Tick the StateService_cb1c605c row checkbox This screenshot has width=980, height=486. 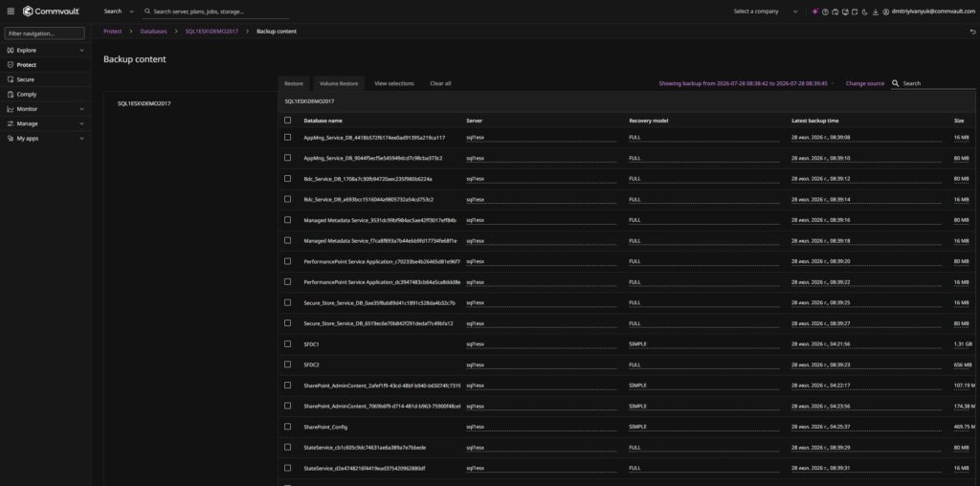pos(287,447)
